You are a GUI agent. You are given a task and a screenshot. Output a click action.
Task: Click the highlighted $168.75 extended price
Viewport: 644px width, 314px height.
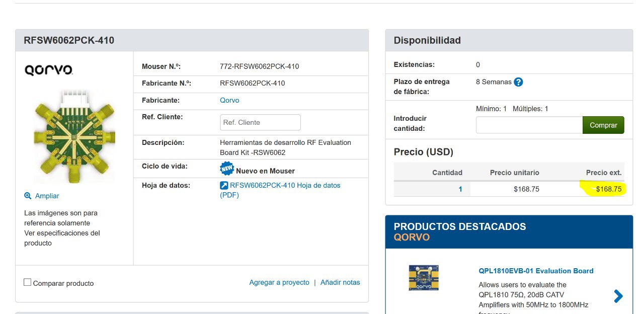(608, 189)
